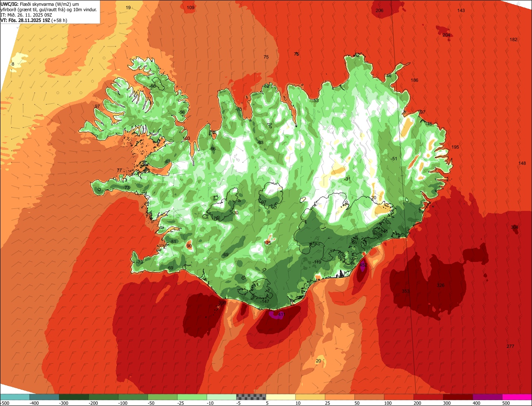Pick the darkest green -300 to -200 swatch

[74, 397]
